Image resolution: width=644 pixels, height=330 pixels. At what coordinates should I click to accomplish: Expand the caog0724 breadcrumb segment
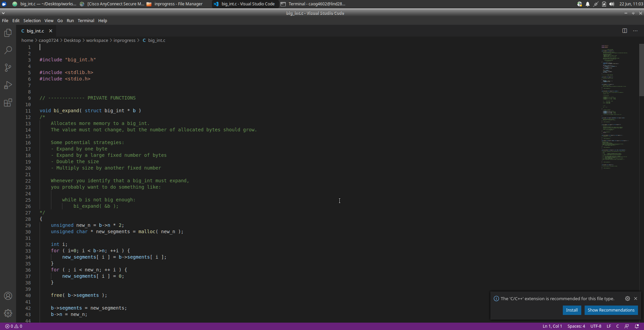48,40
